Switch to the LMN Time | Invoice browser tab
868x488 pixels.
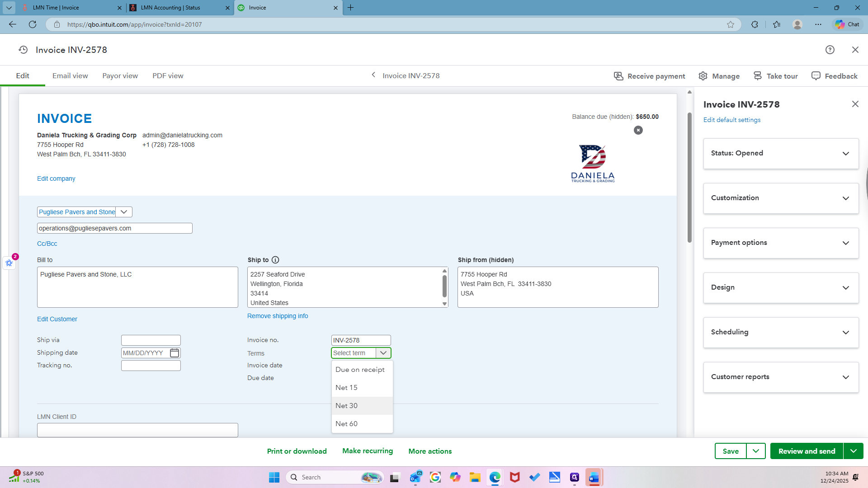click(72, 8)
